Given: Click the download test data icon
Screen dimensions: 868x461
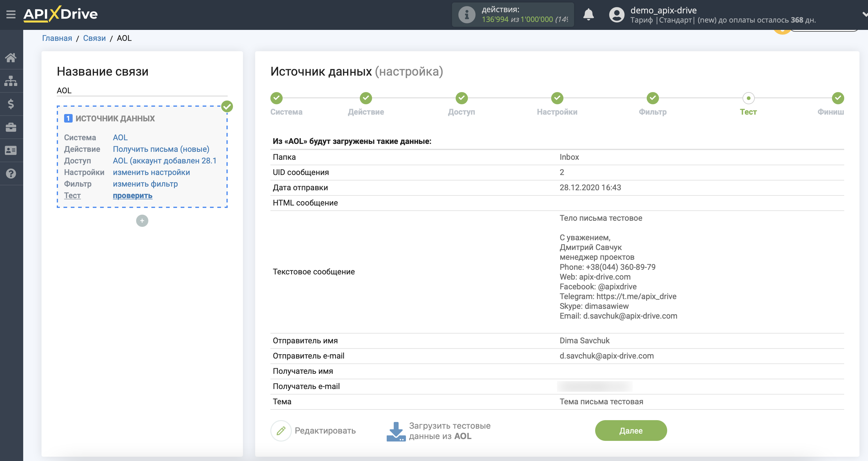Looking at the screenshot, I should pos(396,431).
